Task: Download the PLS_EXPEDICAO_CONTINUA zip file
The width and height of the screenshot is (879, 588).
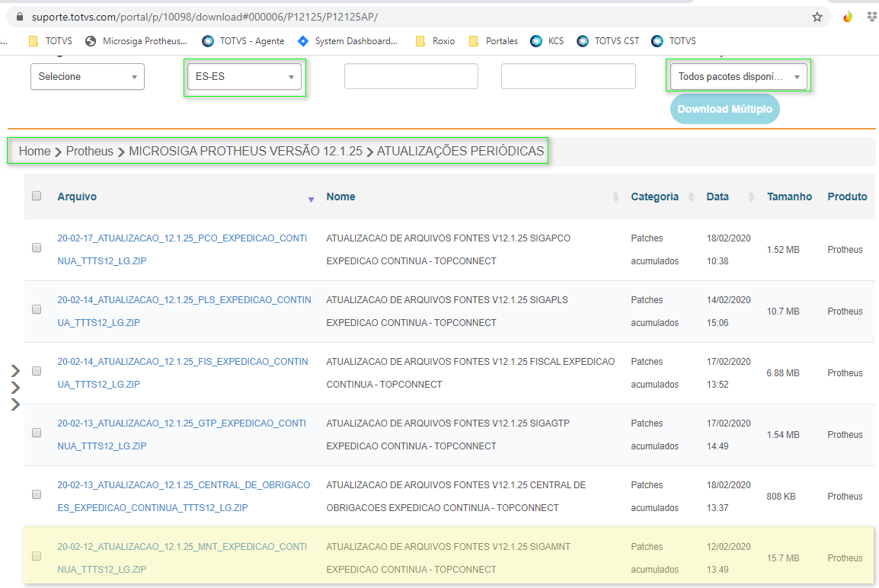Action: [184, 311]
